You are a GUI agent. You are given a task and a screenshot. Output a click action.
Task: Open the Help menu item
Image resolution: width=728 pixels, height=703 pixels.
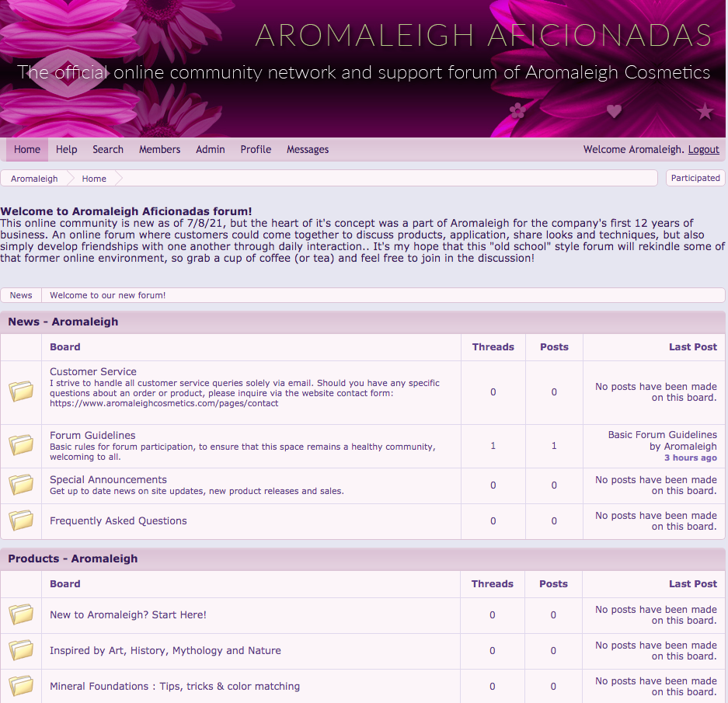pyautogui.click(x=66, y=149)
